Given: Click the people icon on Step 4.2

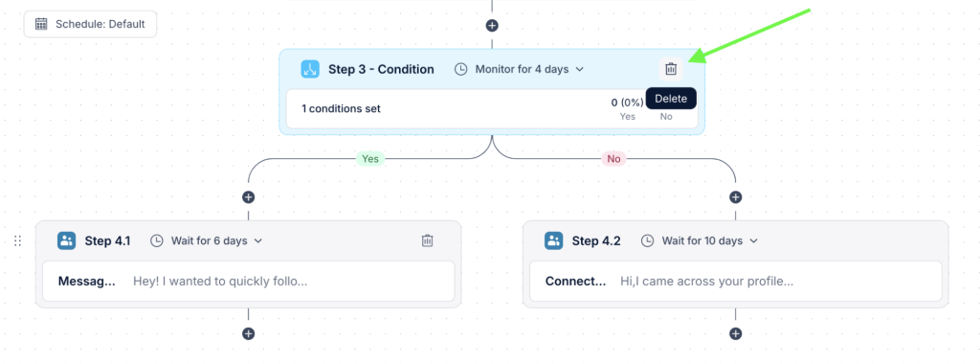Looking at the screenshot, I should click(553, 240).
